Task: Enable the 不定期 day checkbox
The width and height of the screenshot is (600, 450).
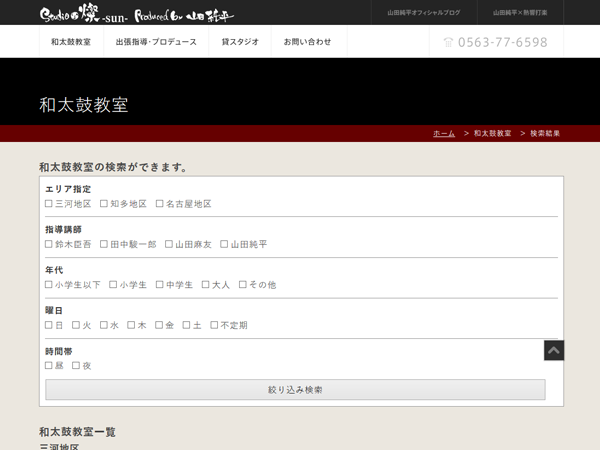Action: (214, 325)
